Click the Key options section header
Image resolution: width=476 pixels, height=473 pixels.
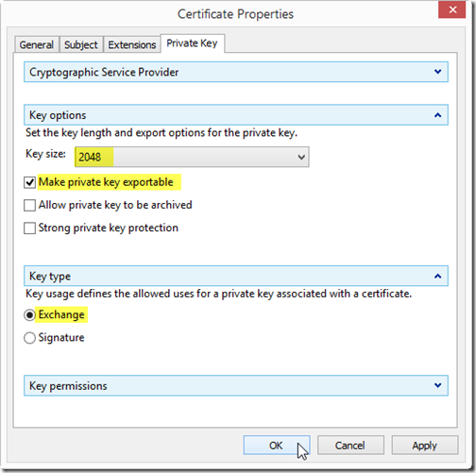coord(236,115)
